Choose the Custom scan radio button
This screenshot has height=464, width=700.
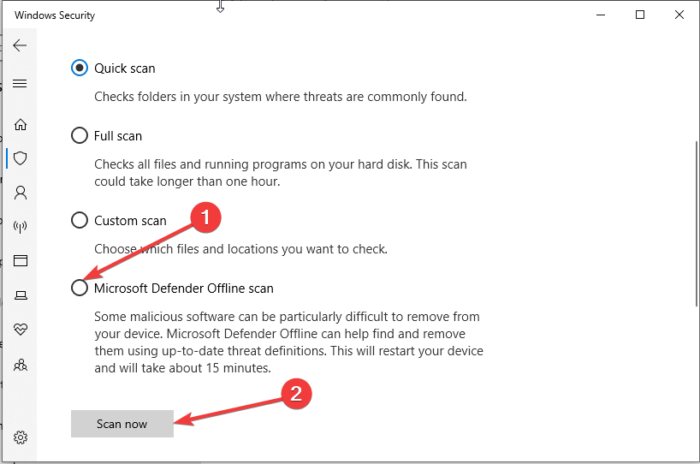click(79, 220)
